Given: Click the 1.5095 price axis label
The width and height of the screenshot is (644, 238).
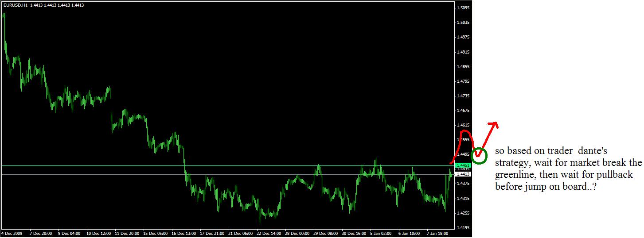Looking at the screenshot, I should [464, 8].
